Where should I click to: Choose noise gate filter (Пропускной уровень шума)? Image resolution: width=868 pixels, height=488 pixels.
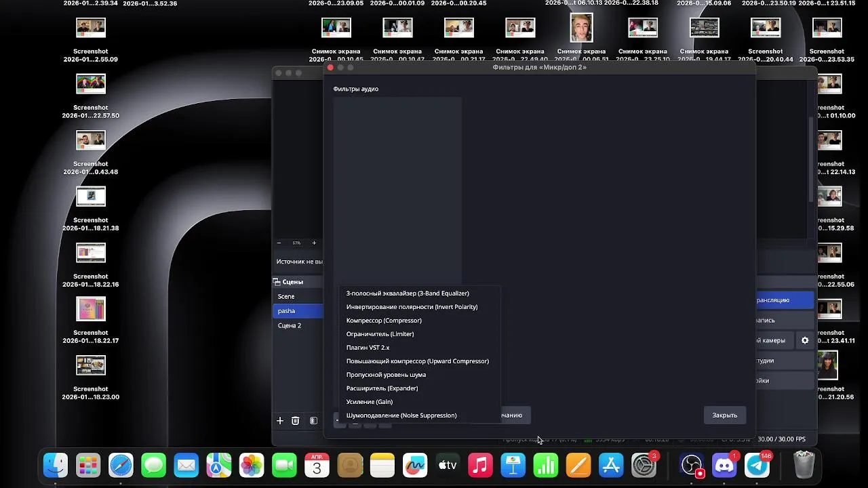(419, 375)
